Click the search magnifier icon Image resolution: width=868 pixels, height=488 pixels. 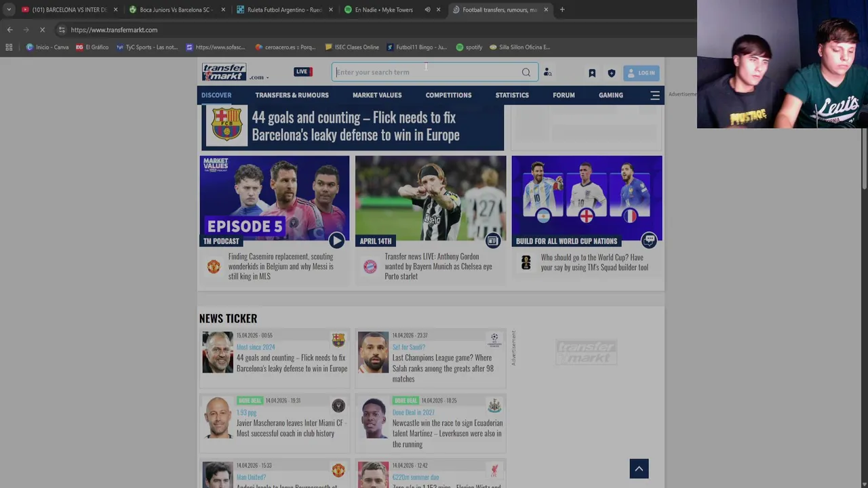click(526, 73)
